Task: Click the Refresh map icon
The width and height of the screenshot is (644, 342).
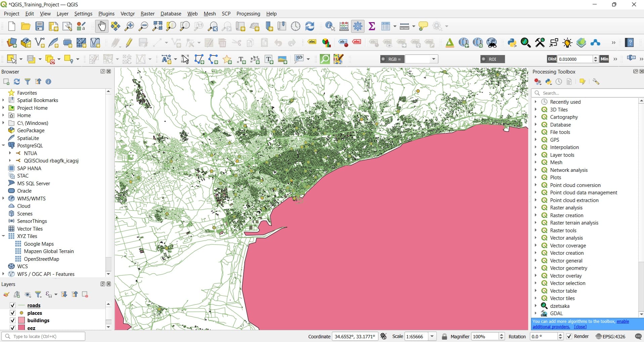Action: point(310,26)
